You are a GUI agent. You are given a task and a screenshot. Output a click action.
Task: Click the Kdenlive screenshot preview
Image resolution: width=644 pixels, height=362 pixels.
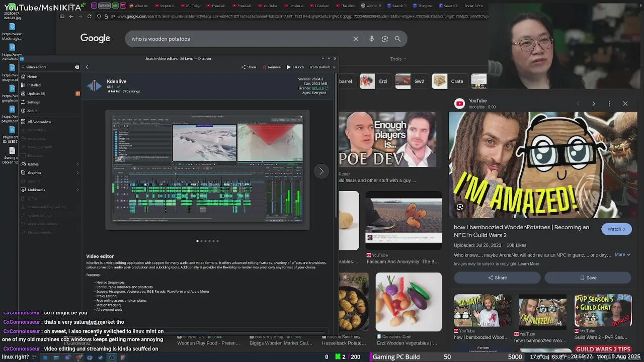[x=207, y=170]
